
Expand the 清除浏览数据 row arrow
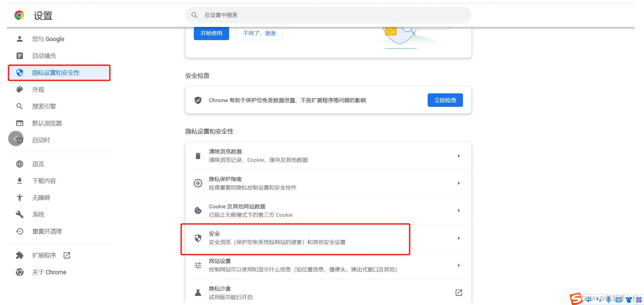coord(459,156)
